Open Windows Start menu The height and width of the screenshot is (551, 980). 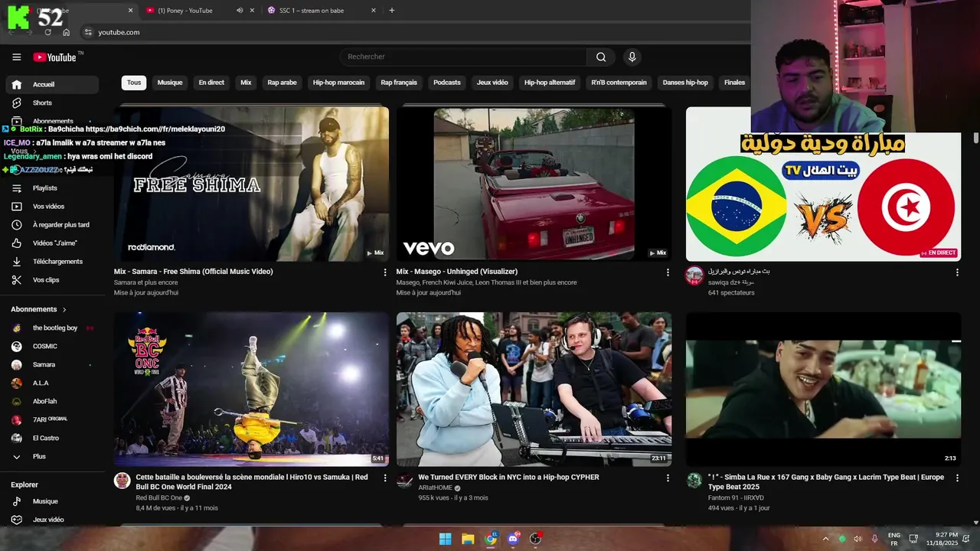pyautogui.click(x=445, y=539)
